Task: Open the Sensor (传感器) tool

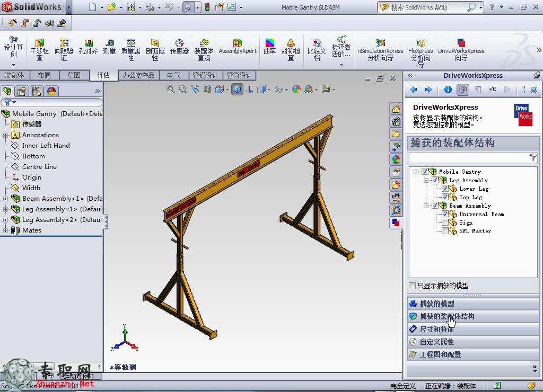Action: [179, 47]
